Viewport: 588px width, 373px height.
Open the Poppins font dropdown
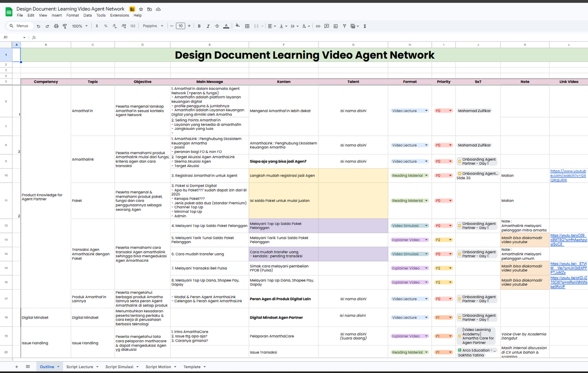pyautogui.click(x=153, y=26)
